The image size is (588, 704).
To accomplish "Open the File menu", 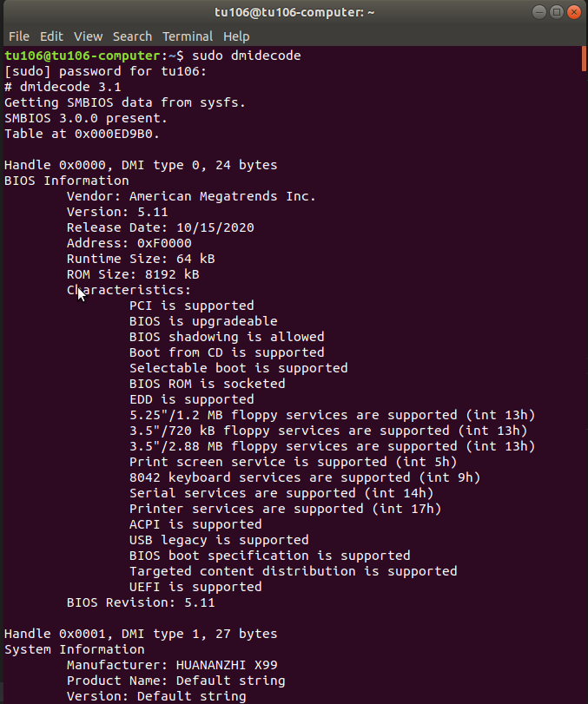I will (x=19, y=36).
